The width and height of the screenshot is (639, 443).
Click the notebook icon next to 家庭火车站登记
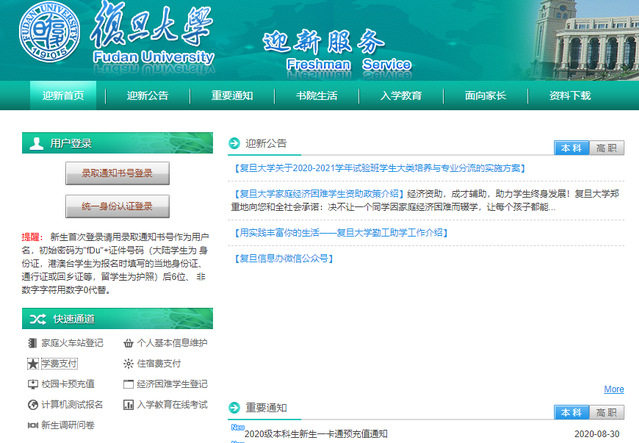(33, 343)
